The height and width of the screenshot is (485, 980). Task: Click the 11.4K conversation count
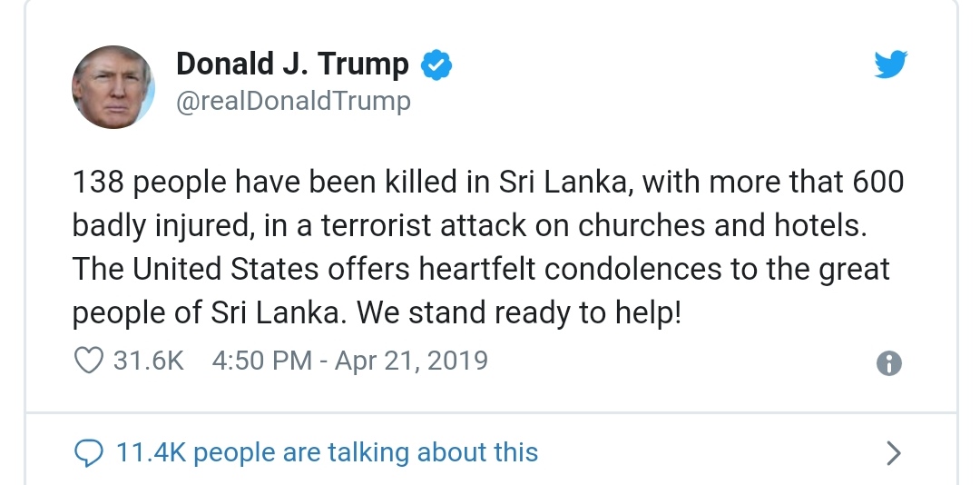point(151,452)
